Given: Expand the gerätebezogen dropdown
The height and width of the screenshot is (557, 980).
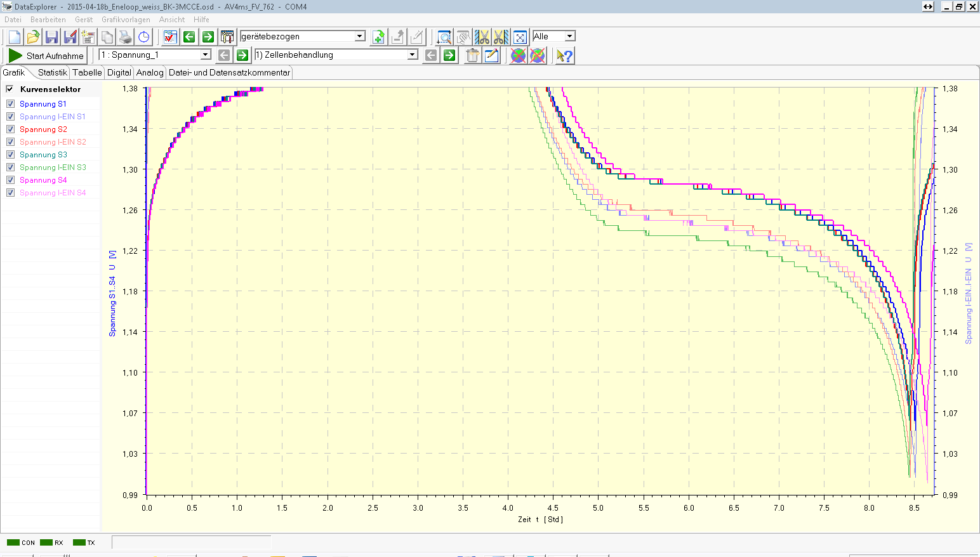Looking at the screenshot, I should coord(360,36).
